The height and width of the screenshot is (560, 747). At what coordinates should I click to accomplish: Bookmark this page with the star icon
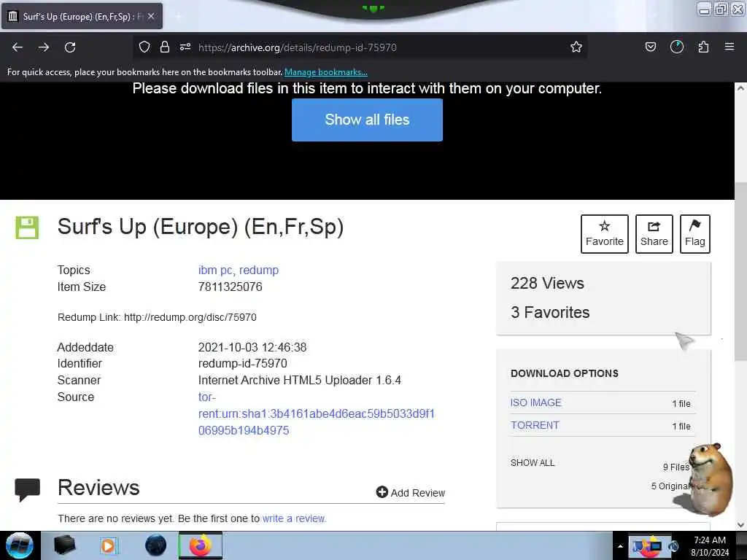(x=576, y=47)
